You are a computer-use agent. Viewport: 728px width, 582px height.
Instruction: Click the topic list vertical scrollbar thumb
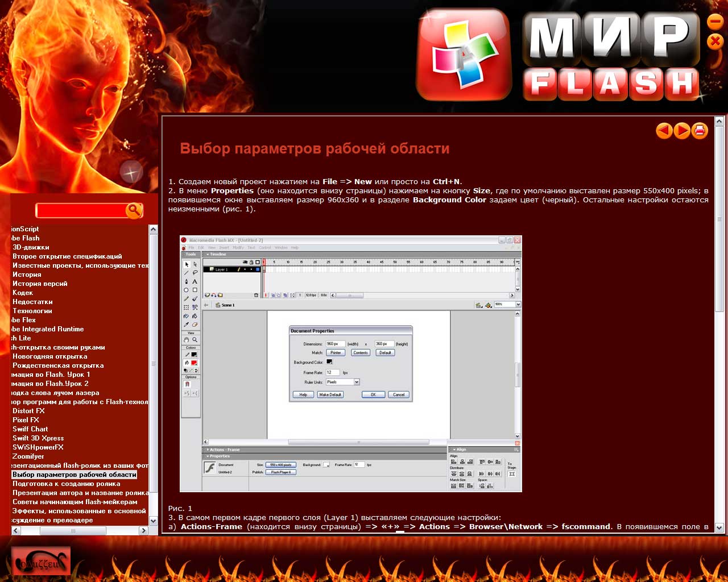coord(153,364)
